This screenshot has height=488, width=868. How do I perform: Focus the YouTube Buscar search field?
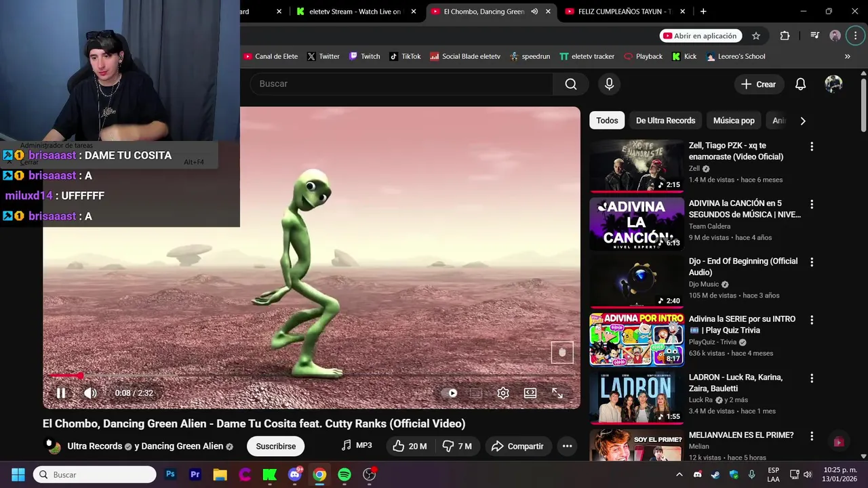coord(401,84)
